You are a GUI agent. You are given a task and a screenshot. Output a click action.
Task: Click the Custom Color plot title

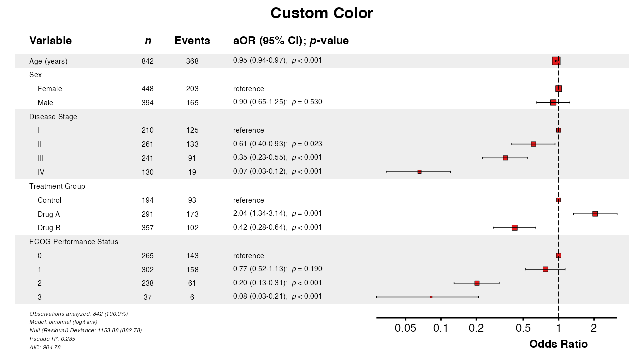[x=321, y=13]
